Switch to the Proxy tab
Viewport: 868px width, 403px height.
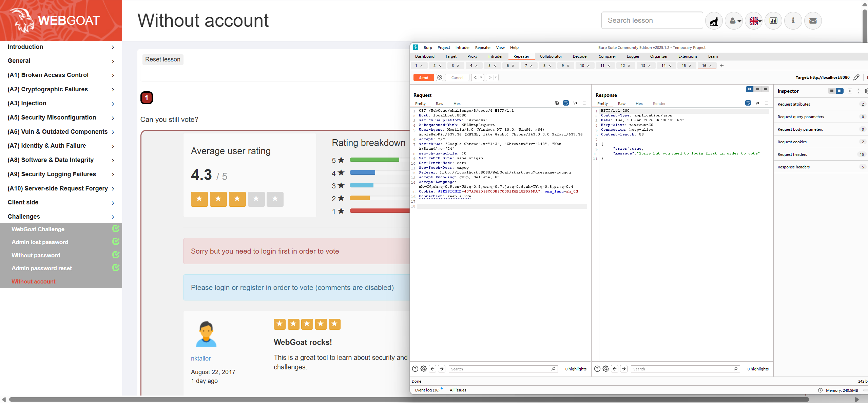(x=472, y=56)
